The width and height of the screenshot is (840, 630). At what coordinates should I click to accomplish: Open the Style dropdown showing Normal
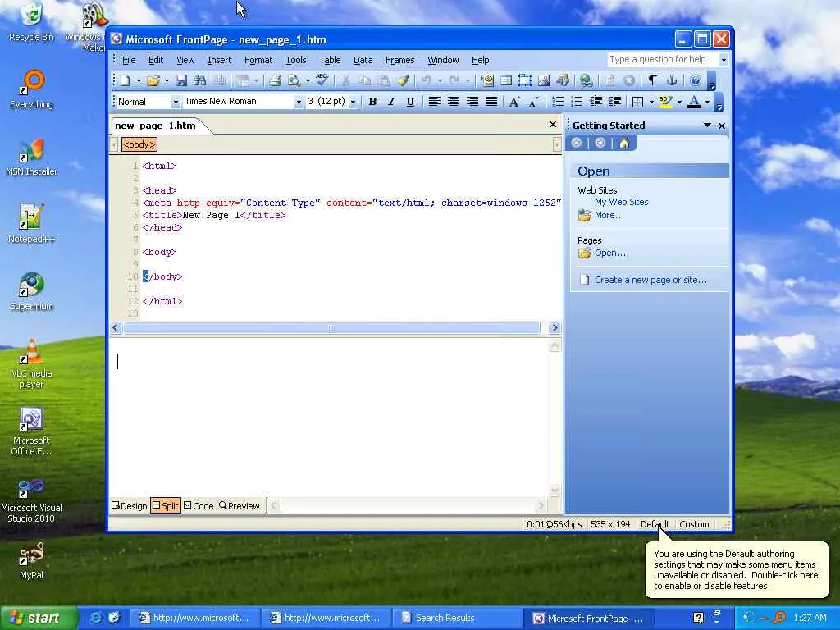click(176, 102)
